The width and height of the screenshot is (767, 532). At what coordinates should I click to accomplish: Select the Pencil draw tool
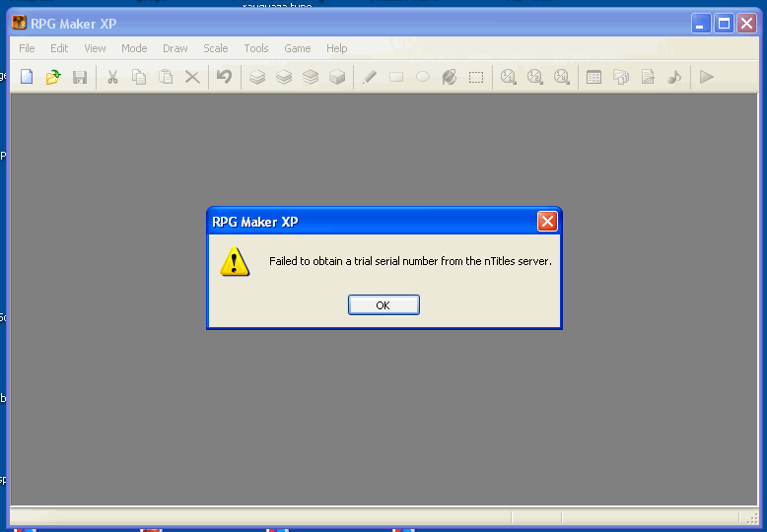click(370, 77)
